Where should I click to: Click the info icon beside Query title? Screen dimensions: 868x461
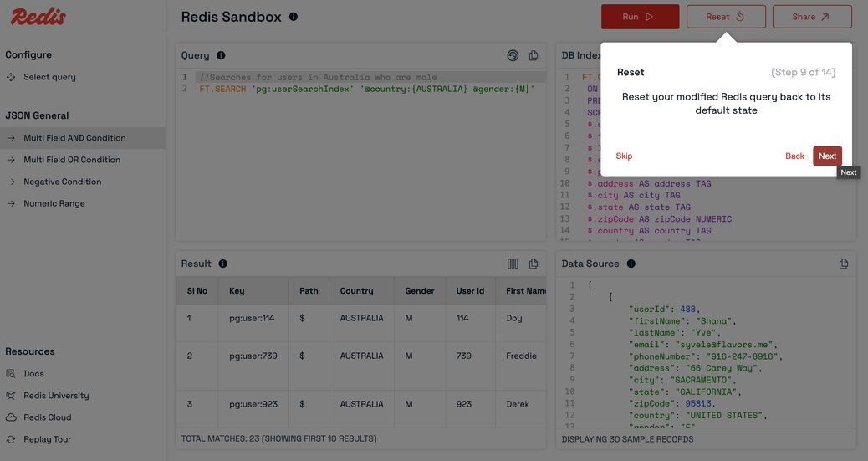tap(221, 55)
